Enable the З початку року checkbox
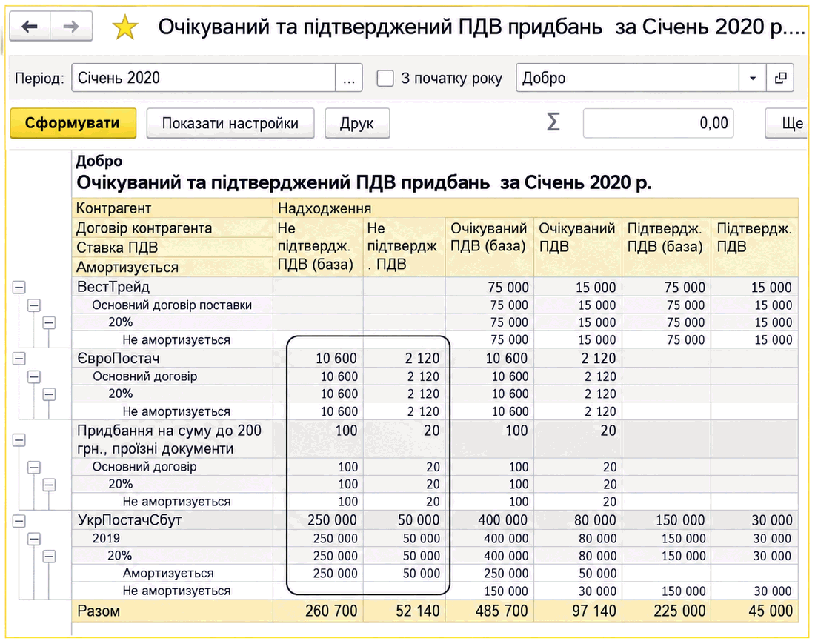The width and height of the screenshot is (815, 644). point(385,79)
